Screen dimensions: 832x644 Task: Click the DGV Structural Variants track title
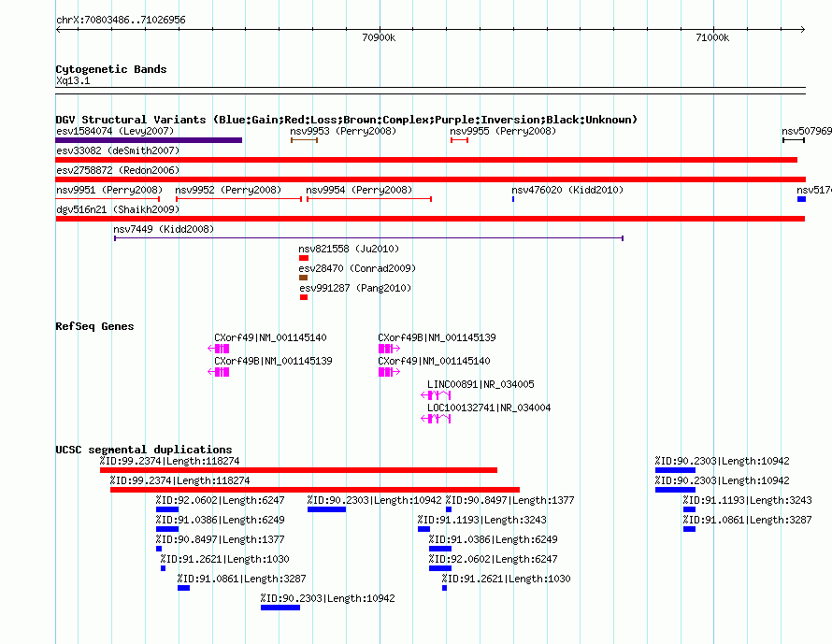pyautogui.click(x=347, y=120)
